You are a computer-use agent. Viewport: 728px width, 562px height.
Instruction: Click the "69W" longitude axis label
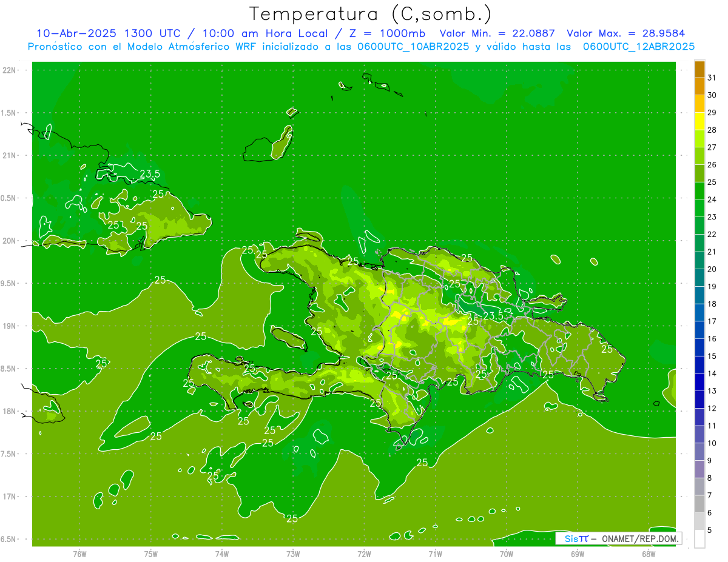click(x=578, y=554)
